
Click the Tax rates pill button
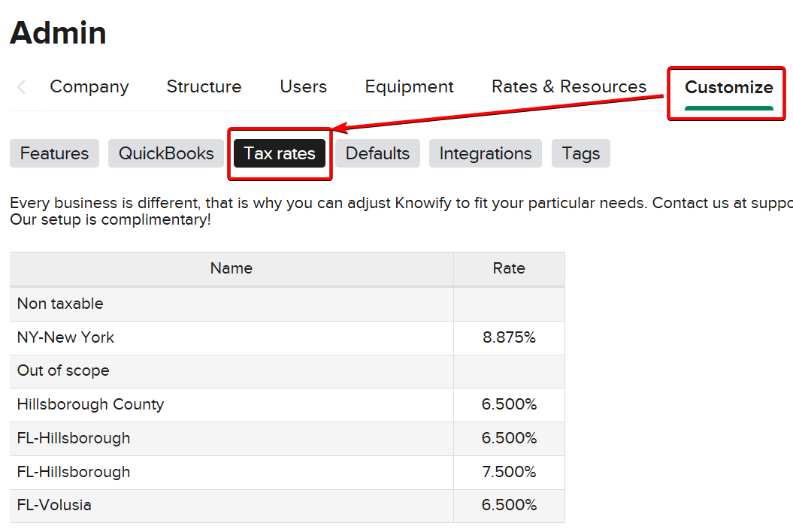tap(280, 153)
